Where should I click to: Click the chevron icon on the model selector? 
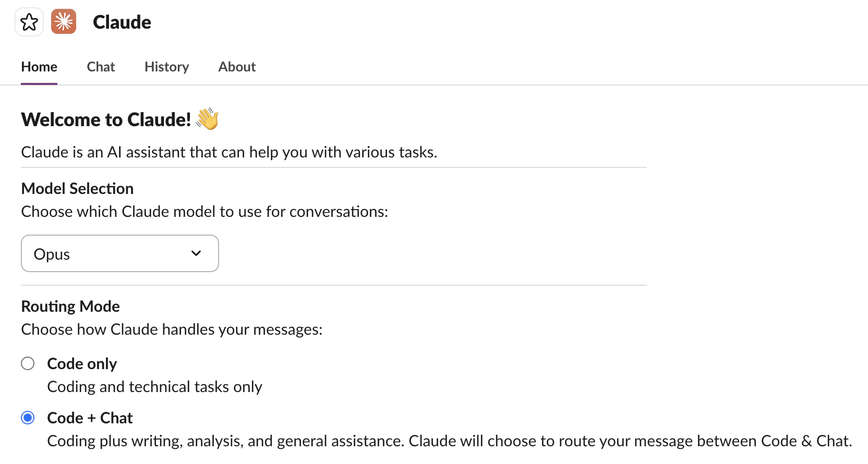click(x=196, y=253)
